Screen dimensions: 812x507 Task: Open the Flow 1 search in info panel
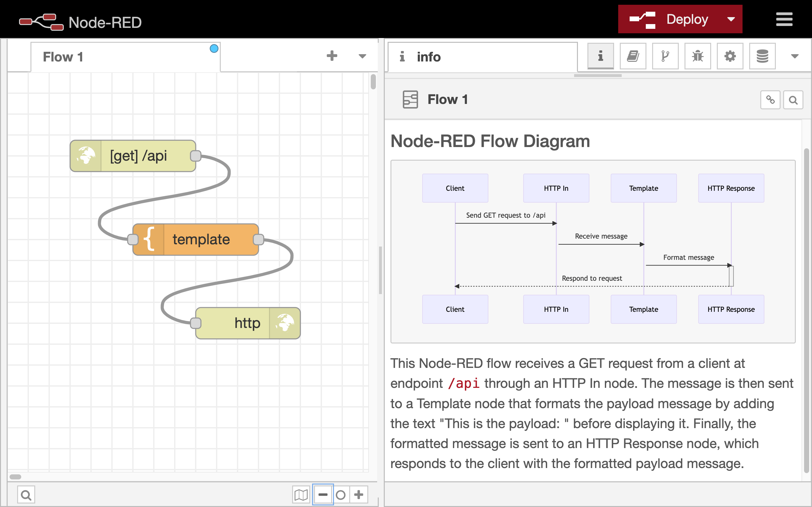(793, 99)
